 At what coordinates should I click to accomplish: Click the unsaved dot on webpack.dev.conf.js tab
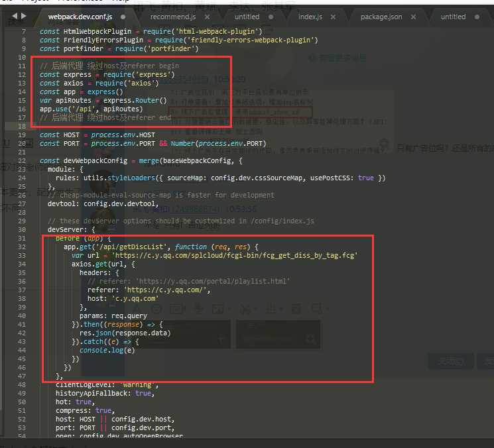click(x=123, y=17)
